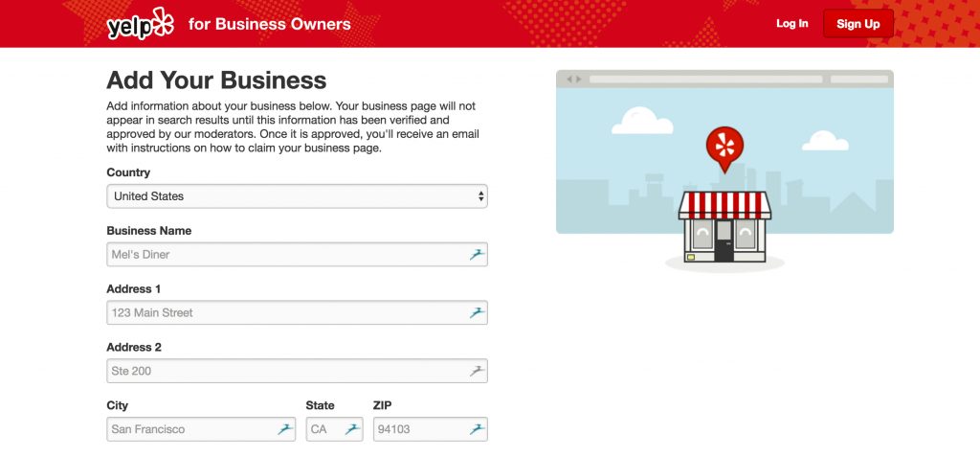This screenshot has width=980, height=457.
Task: Focus the Address 1 input field
Action: tap(297, 312)
